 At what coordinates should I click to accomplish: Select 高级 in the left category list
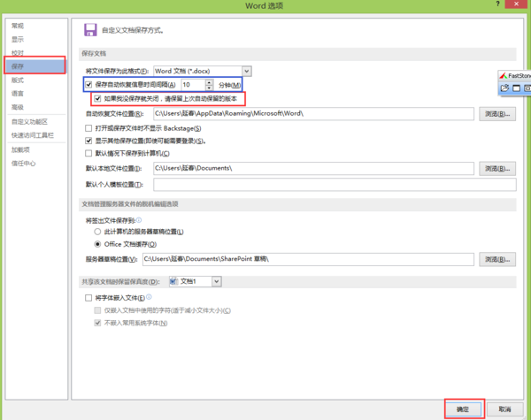tap(18, 107)
